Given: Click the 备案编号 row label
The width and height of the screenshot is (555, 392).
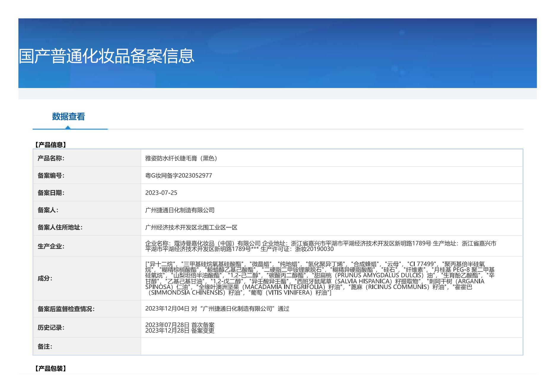Looking at the screenshot, I should 51,175.
